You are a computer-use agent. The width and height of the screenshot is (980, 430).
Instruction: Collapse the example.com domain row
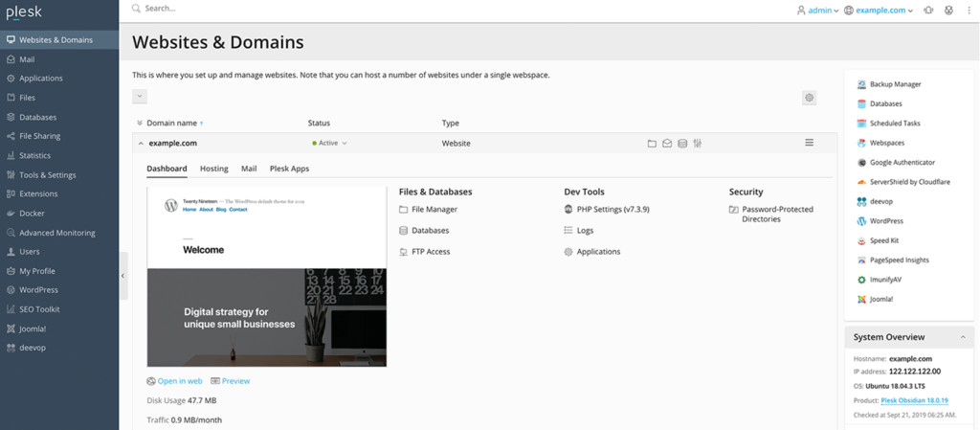pos(140,143)
